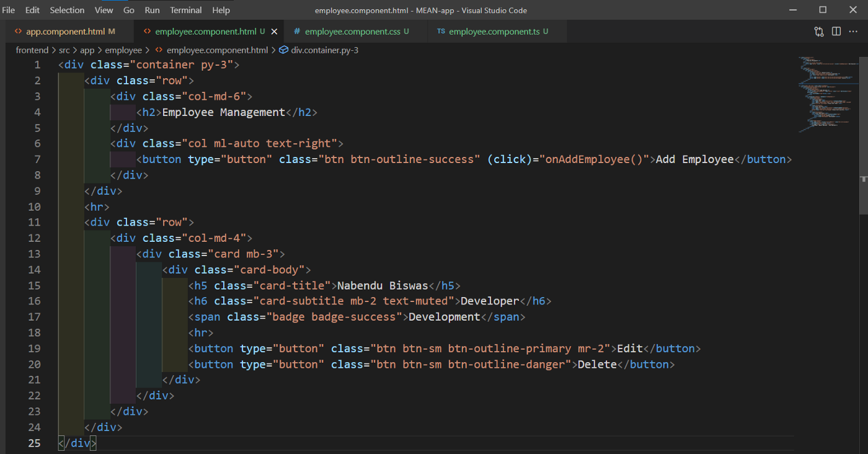Click the HTML icon on app.component.html tab
868x454 pixels.
click(x=19, y=32)
